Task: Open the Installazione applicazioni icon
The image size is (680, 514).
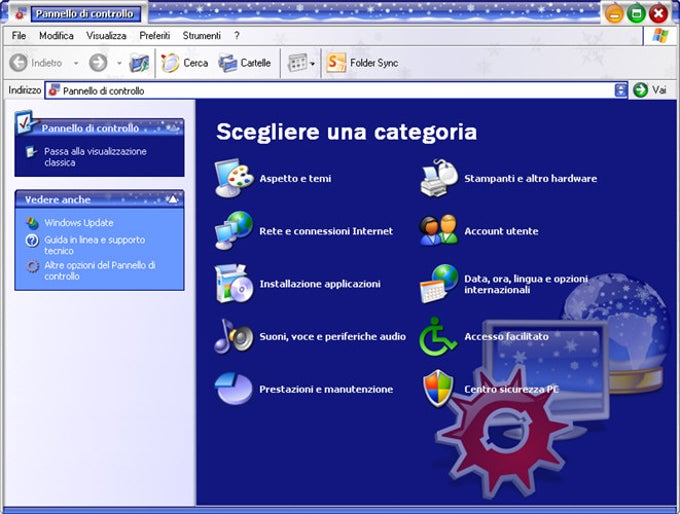Action: (234, 284)
